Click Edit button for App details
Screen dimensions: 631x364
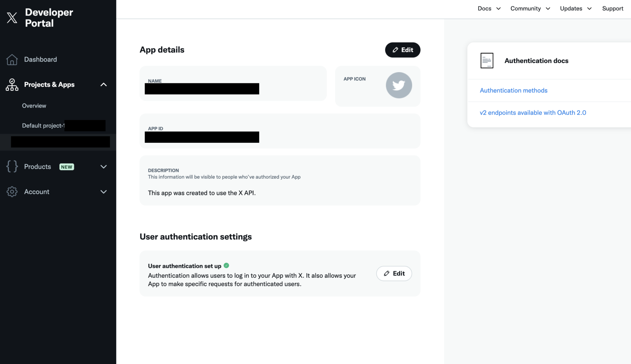pyautogui.click(x=403, y=50)
